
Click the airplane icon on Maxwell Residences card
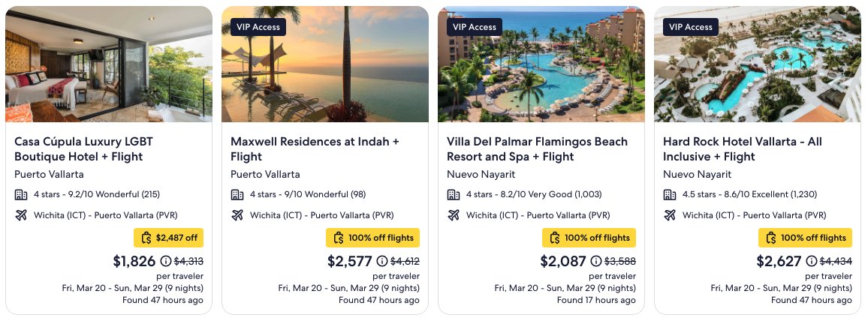237,215
